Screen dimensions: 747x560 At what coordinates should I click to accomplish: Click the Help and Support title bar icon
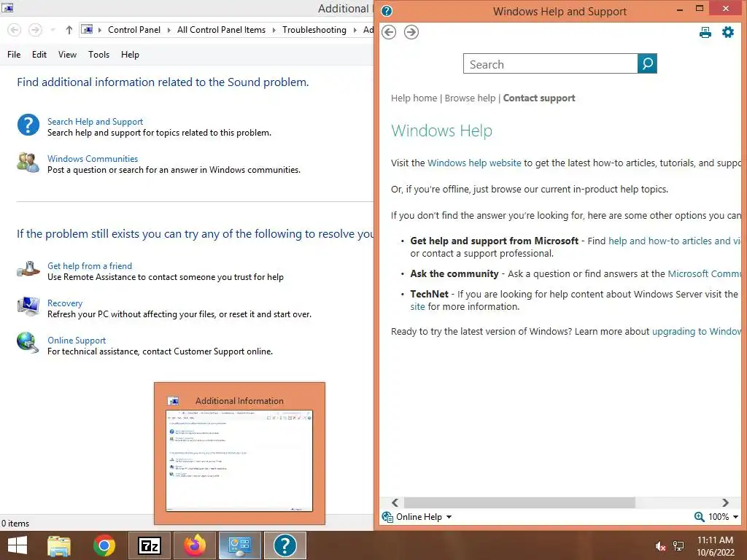tap(387, 11)
